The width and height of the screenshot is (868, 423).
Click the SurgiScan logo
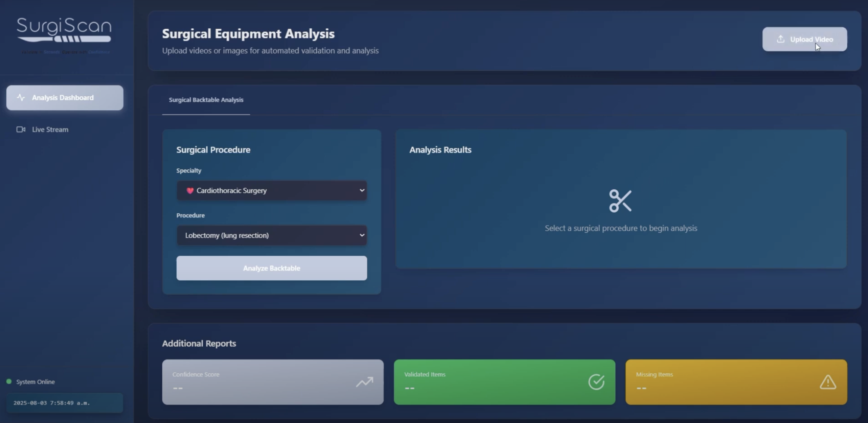[64, 30]
